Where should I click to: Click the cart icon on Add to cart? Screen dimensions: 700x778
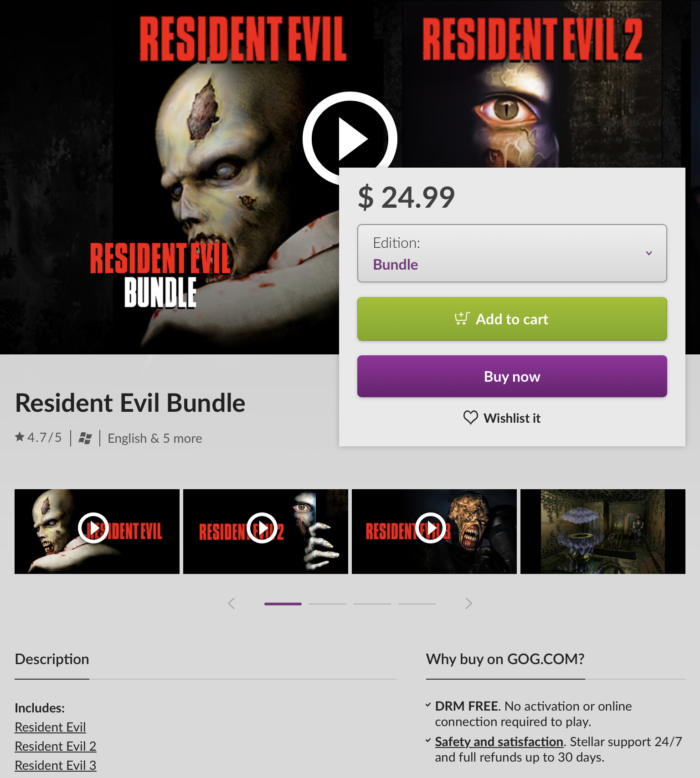point(462,319)
